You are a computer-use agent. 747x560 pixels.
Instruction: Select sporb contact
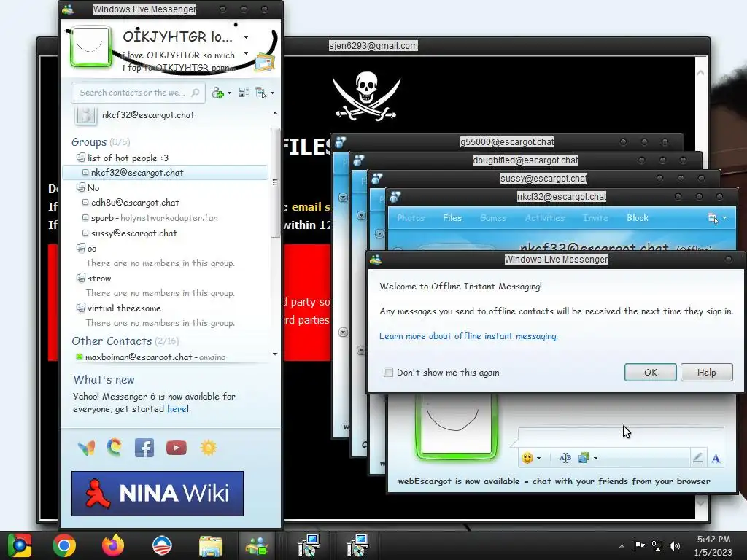[x=150, y=217]
